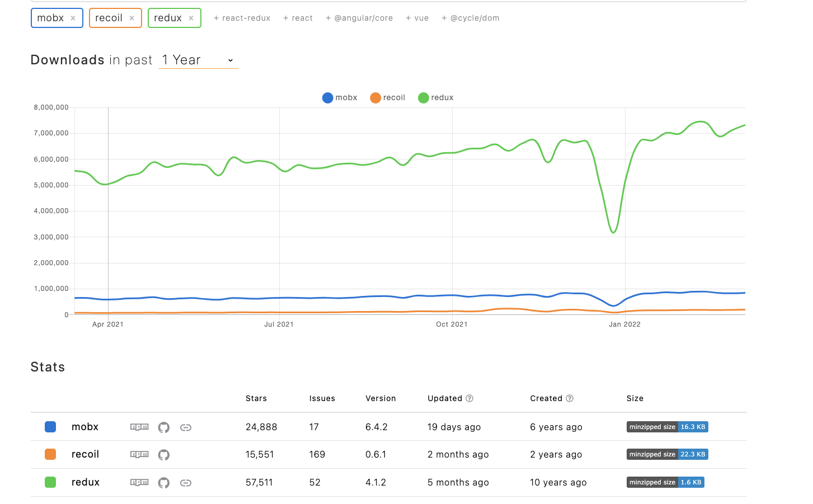Screen dimensions: 813x504
Task: Open npm page icon for mobx
Action: click(139, 427)
